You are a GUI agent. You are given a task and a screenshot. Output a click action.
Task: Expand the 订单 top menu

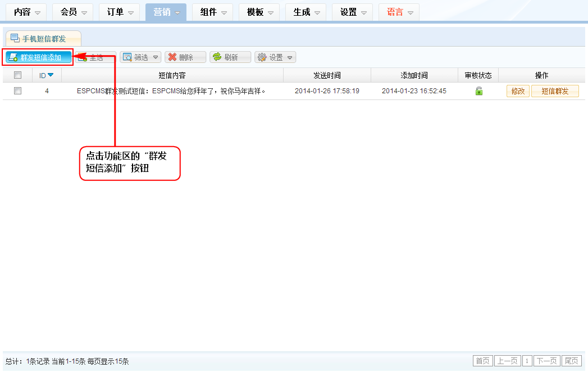coord(120,12)
